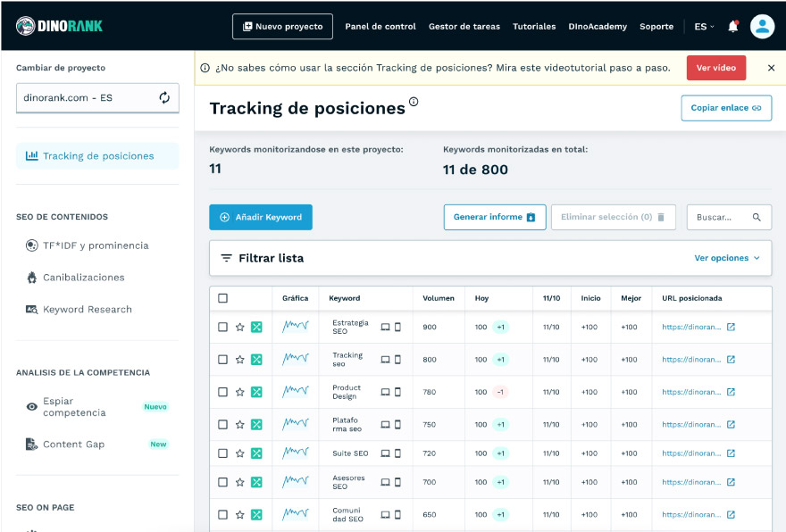Check the Estrategia SEO row checkbox
Viewport: 786px width, 532px height.
click(x=222, y=327)
